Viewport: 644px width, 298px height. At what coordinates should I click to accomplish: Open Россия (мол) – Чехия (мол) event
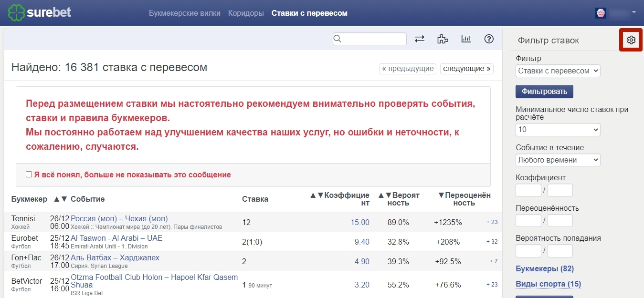click(119, 218)
